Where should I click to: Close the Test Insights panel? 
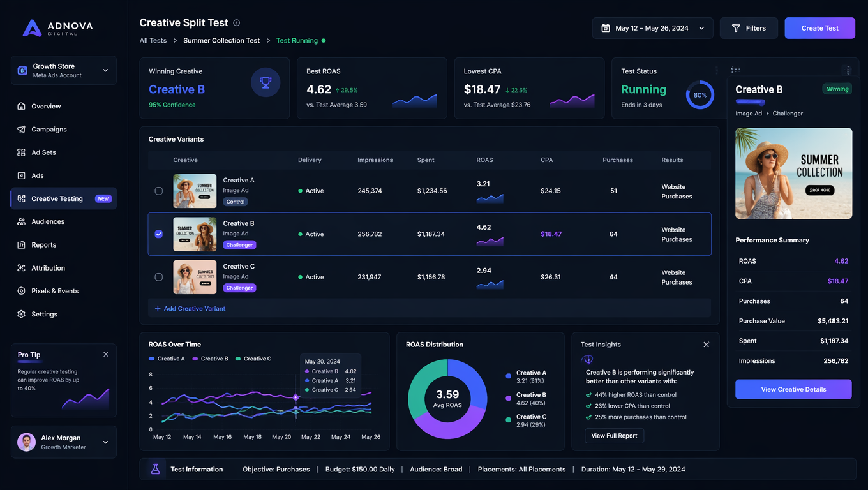pos(706,345)
